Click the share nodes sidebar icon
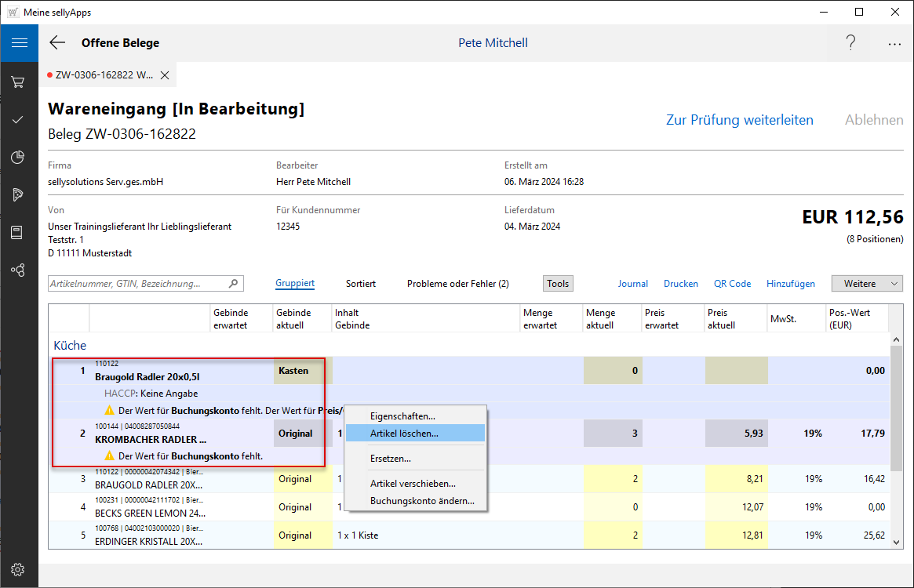Viewport: 914px width, 588px height. pyautogui.click(x=19, y=270)
